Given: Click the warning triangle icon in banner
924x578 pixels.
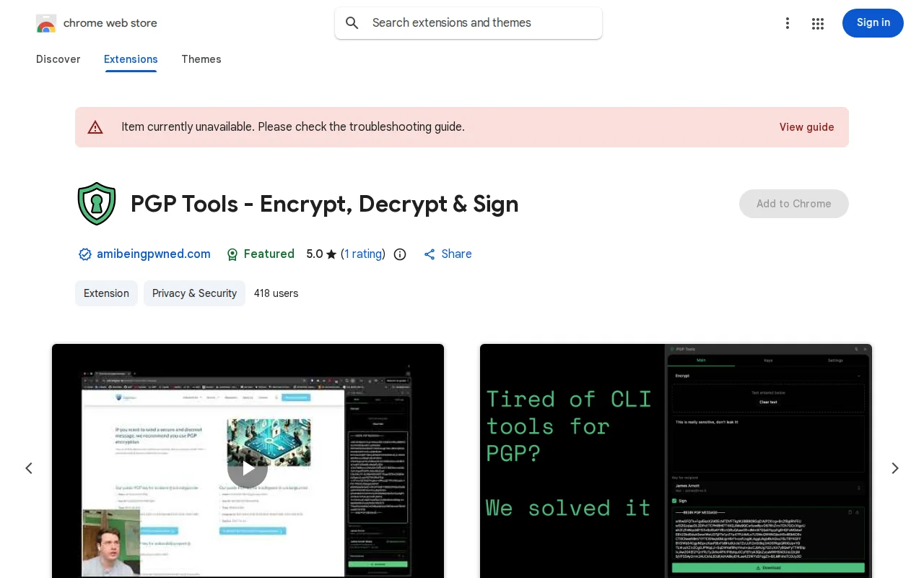Looking at the screenshot, I should [x=95, y=127].
